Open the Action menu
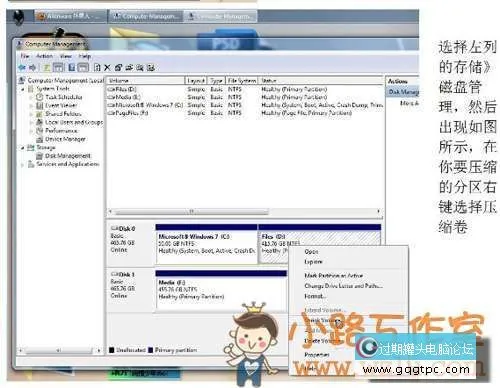The width and height of the screenshot is (500, 388). point(44,56)
